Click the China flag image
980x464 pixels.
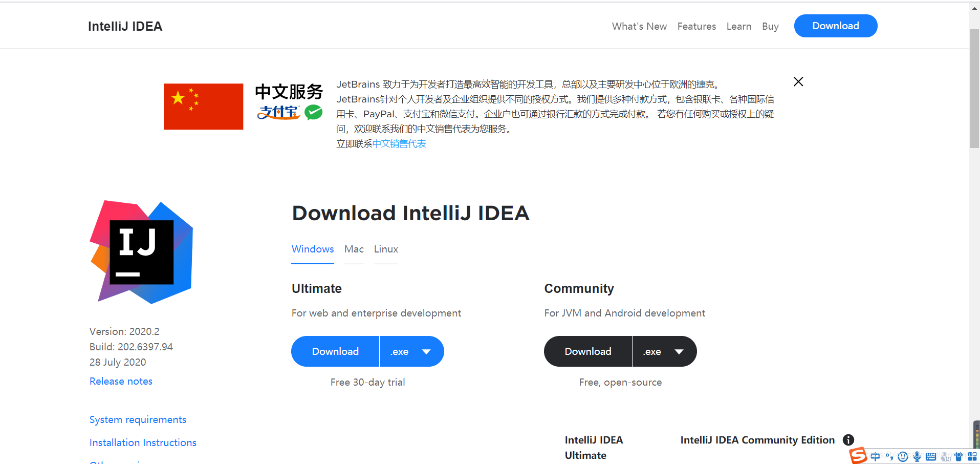[x=203, y=107]
